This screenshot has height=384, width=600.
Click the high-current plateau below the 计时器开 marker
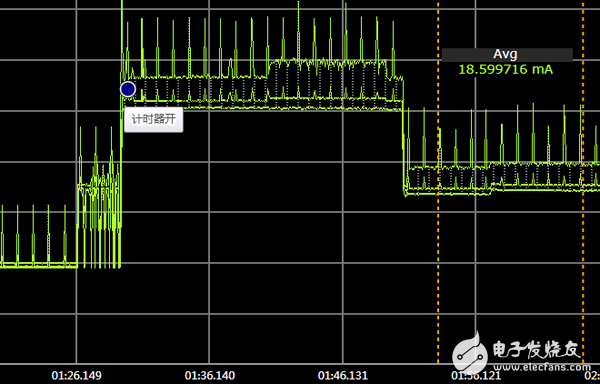click(264, 92)
